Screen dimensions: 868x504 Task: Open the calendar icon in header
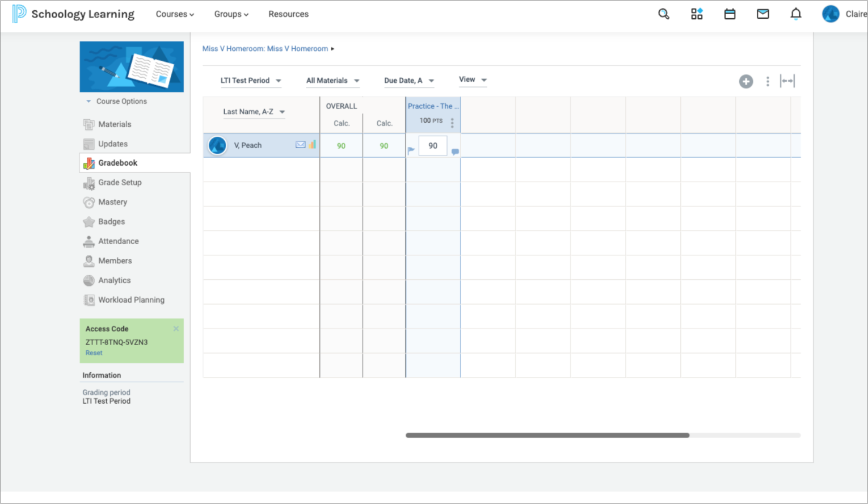730,14
